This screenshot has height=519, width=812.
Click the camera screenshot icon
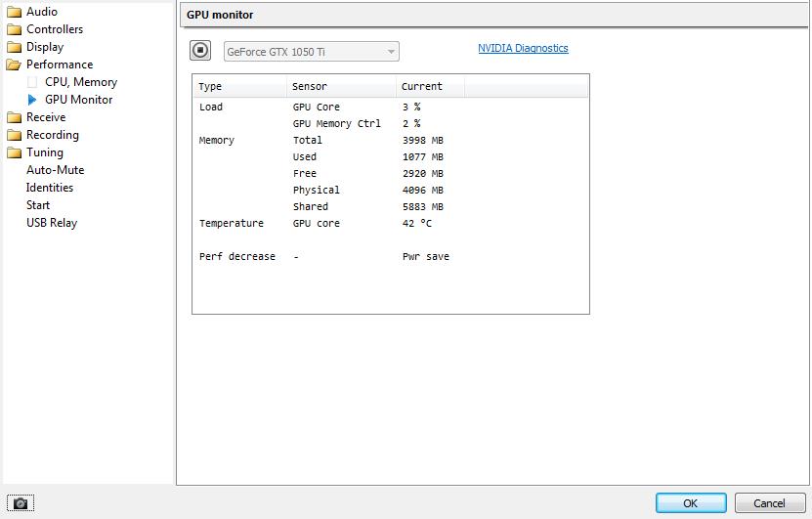[20, 503]
